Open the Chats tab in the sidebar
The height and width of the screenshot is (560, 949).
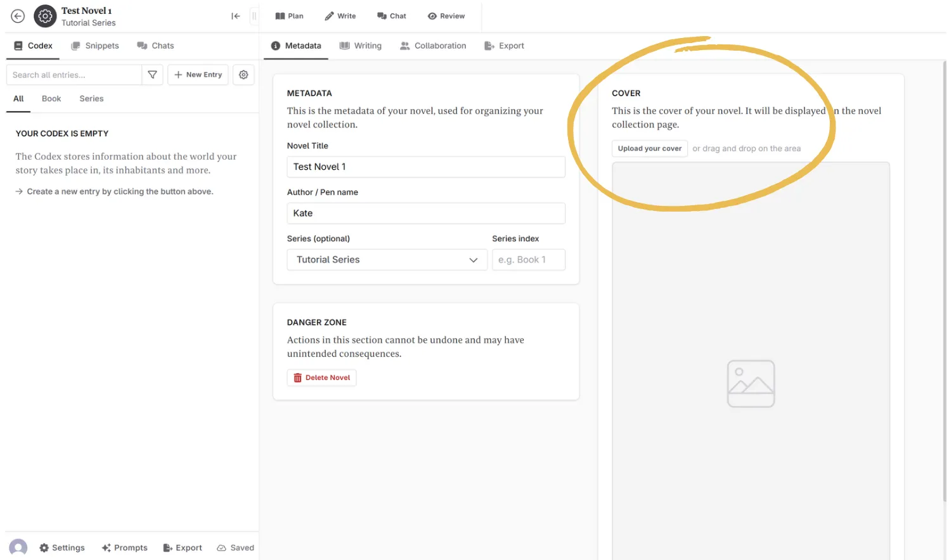[x=155, y=45]
